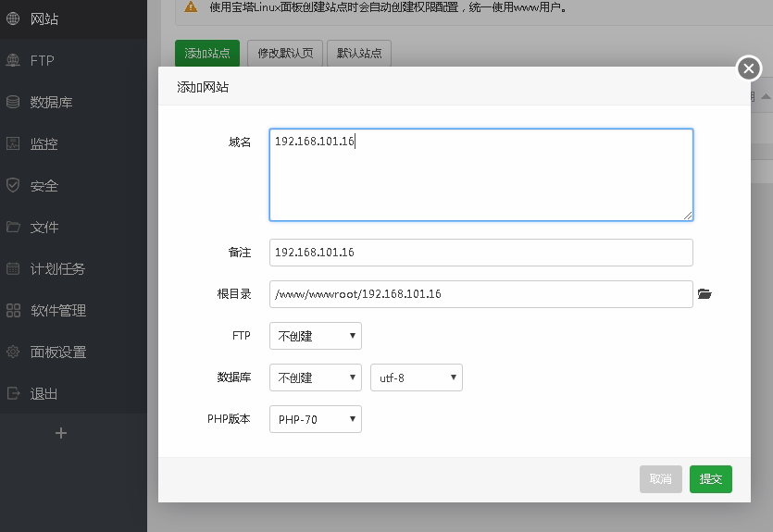This screenshot has width=773, height=532.
Task: Open the utf-8 encoding dropdown
Action: [416, 377]
